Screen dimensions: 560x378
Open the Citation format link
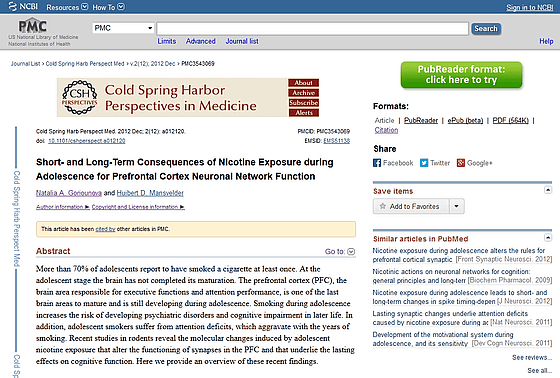[x=386, y=130]
